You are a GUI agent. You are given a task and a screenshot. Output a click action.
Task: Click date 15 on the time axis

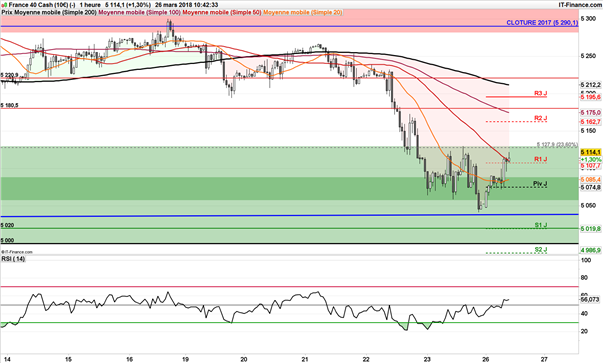coord(68,359)
